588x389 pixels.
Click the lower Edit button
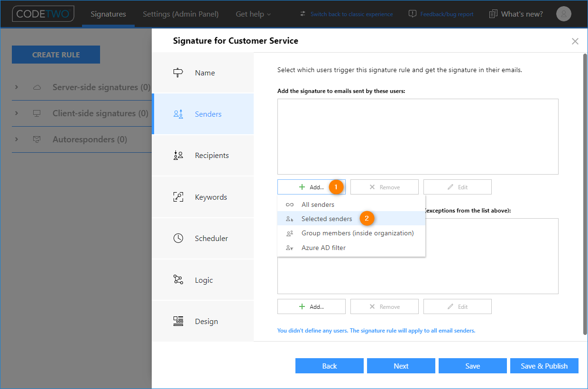click(x=458, y=306)
